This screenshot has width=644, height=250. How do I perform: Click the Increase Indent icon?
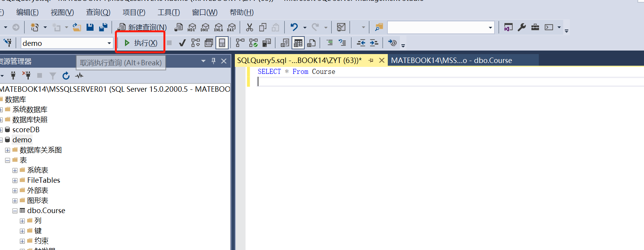point(374,43)
